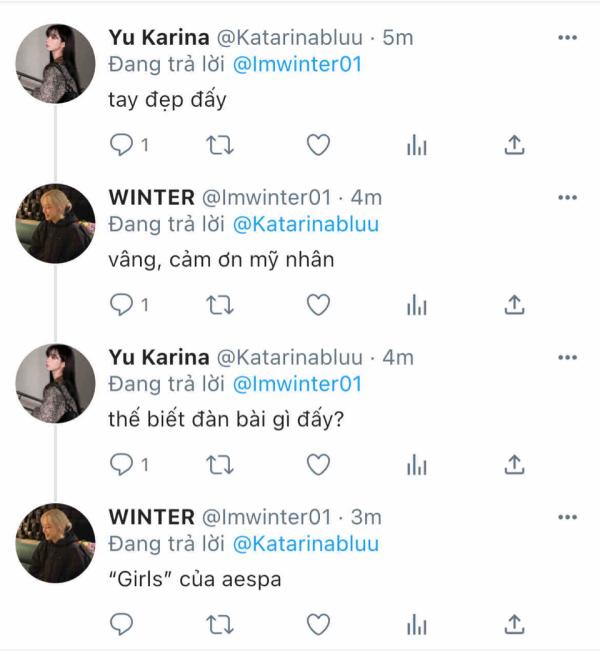View analytics for the "Girls" của aespa tweet

tap(416, 624)
